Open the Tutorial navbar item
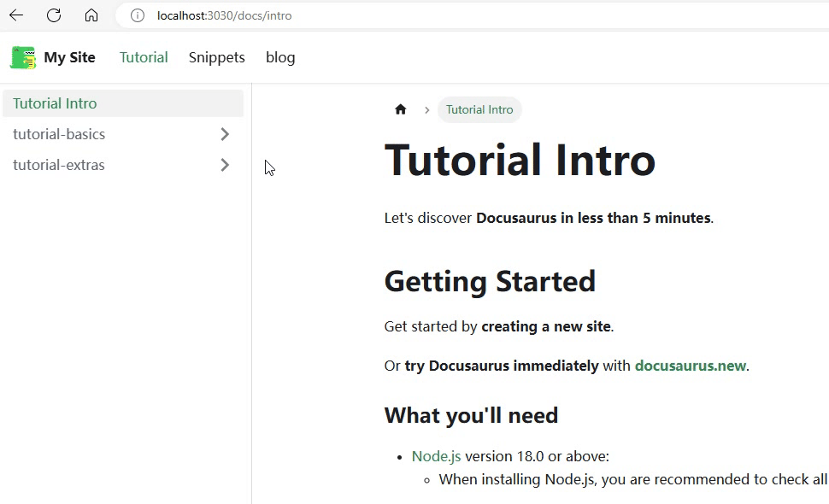The image size is (829, 504). point(144,57)
